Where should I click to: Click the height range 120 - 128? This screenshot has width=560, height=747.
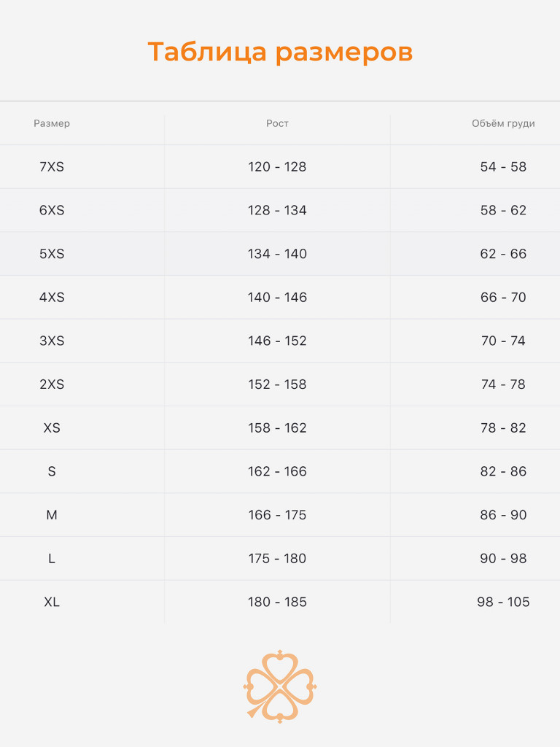point(277,166)
